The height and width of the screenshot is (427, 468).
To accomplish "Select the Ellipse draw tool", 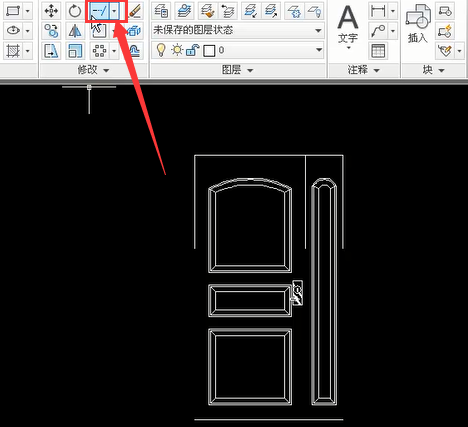I will [13, 31].
